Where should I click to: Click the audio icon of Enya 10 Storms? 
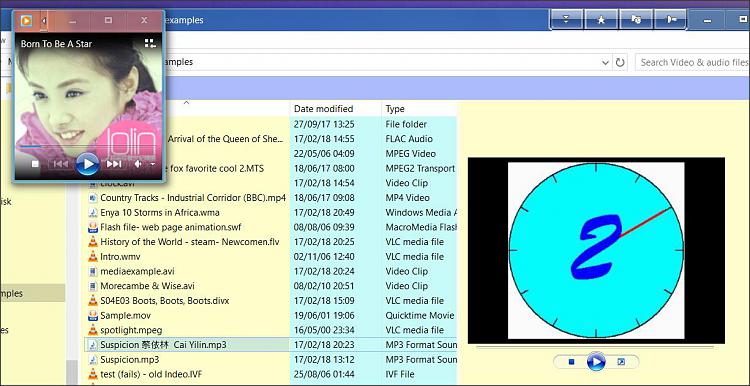pyautogui.click(x=93, y=212)
